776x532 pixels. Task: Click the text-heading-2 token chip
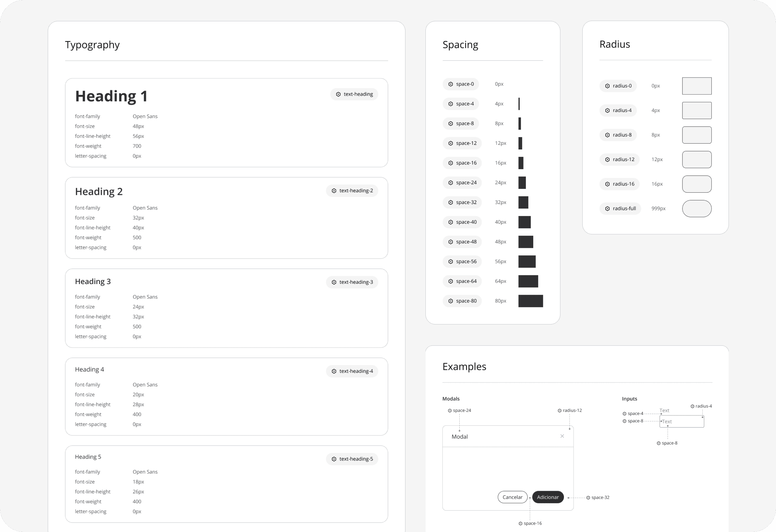(352, 190)
